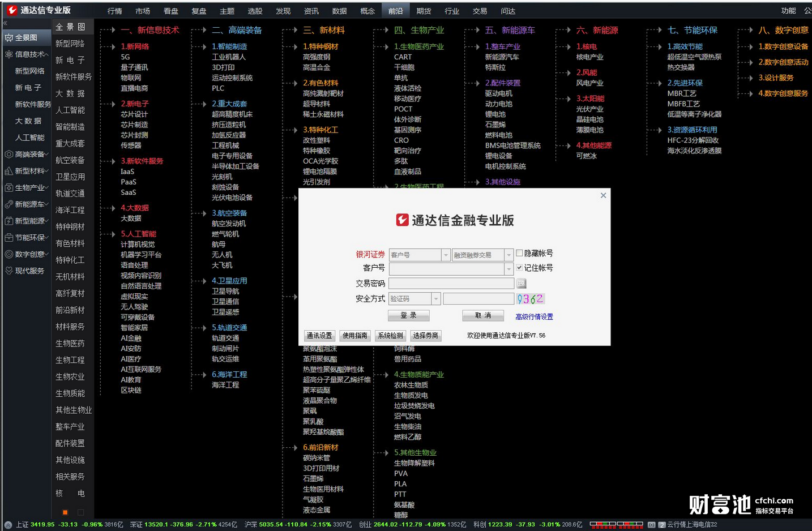812x531 pixels.
Task: Click the 新型能源 battery icon in sidebar
Action: point(8,221)
